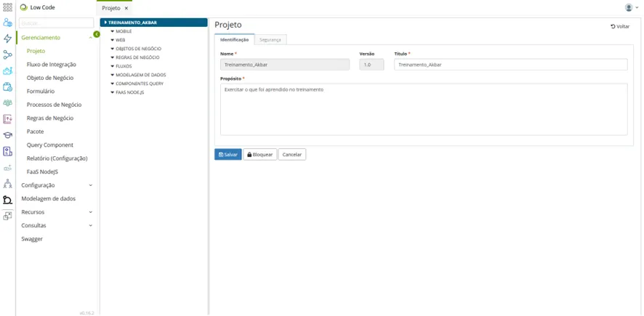The width and height of the screenshot is (644, 316).
Task: Click the calendar with clock icon
Action: [x=7, y=86]
